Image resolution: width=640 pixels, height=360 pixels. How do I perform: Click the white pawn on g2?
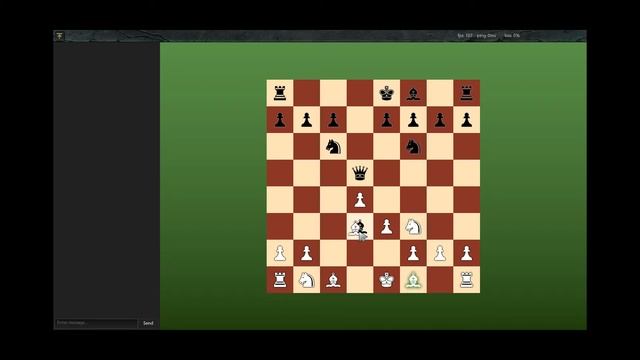coord(440,253)
